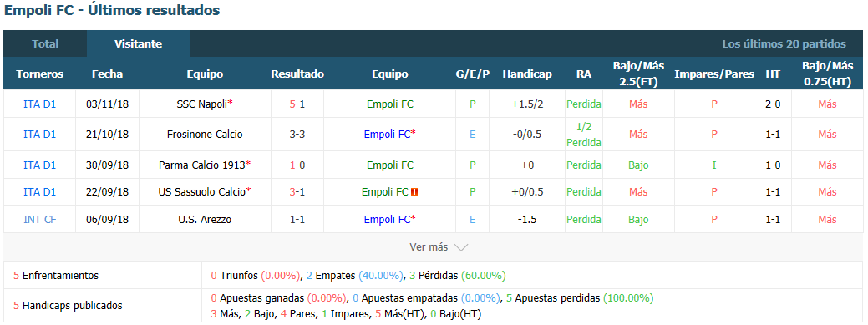Switch to the Total tab
The image size is (868, 325).
pos(45,43)
